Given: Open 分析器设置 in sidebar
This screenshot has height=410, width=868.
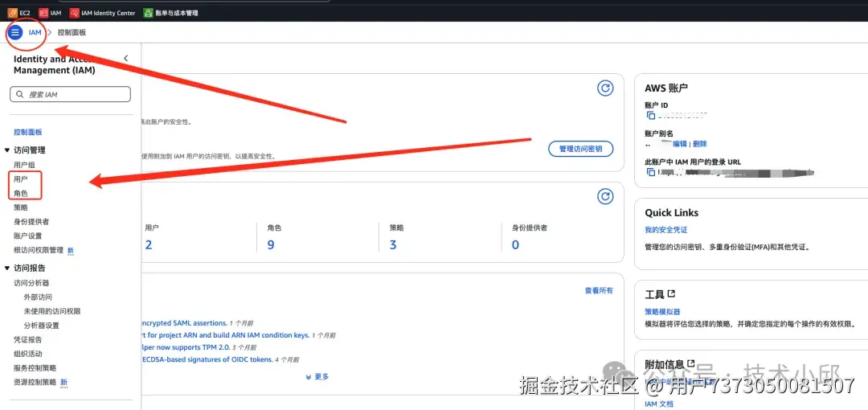Looking at the screenshot, I should [x=42, y=326].
